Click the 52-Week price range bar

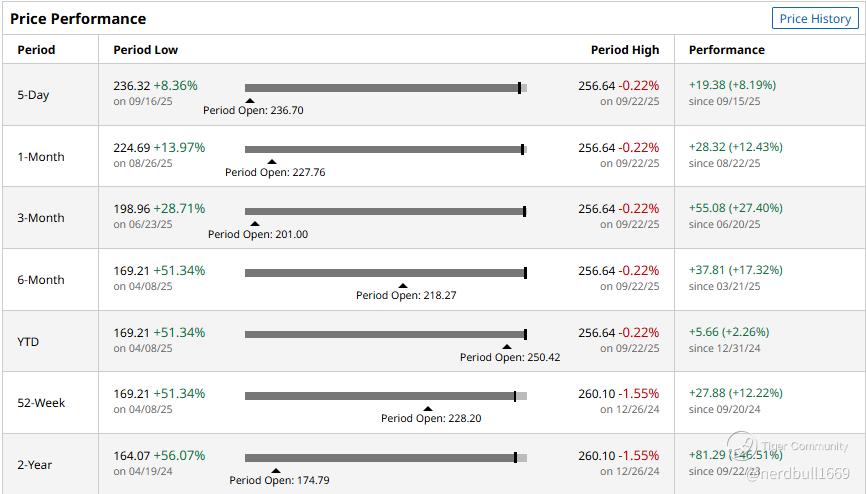385,396
